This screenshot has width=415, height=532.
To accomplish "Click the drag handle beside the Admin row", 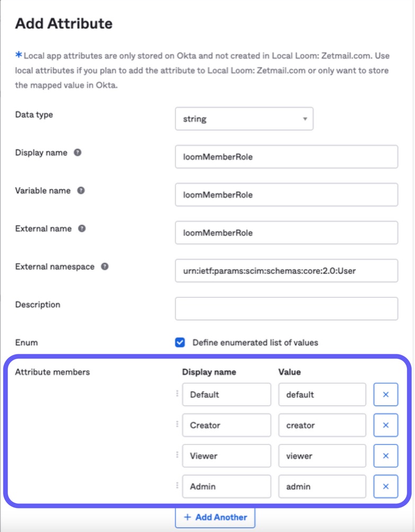I will pyautogui.click(x=177, y=485).
